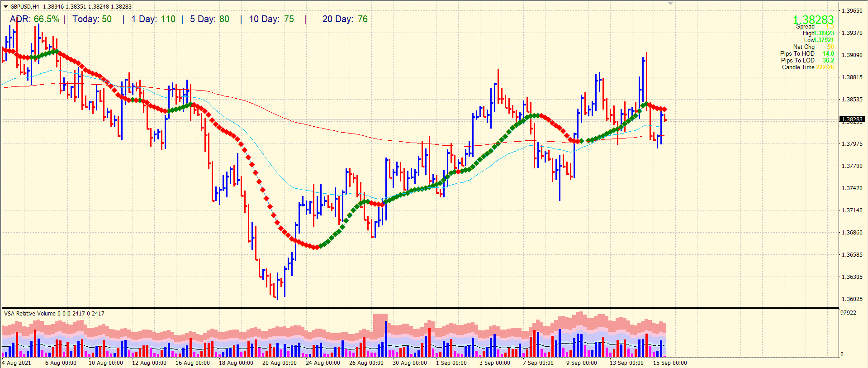Click the tallest blue volume bar
Viewport: 868px width, 368px height.
tap(386, 339)
